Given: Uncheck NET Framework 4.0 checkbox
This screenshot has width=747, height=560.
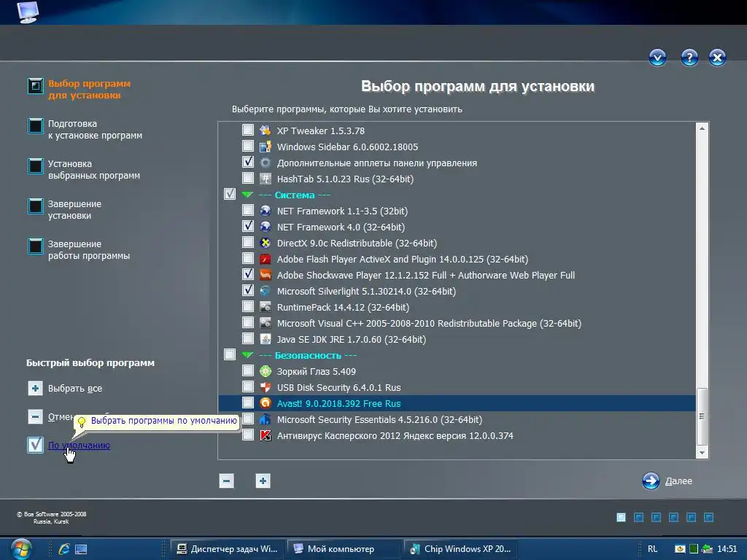Looking at the screenshot, I should tap(248, 226).
